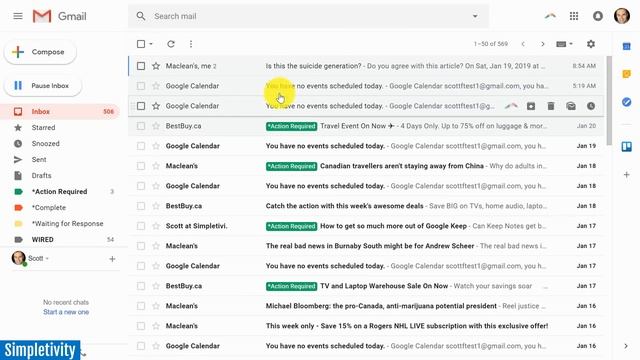Screen dimensions: 640x360
Task: Start a new chat conversation plus icon
Action: (112, 259)
